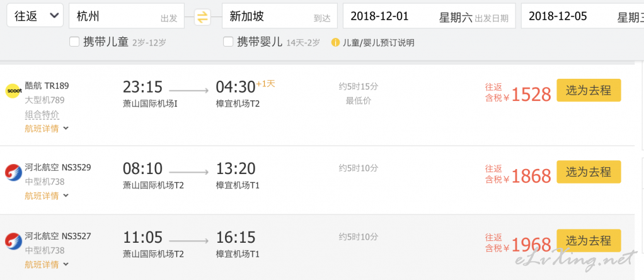Image resolution: width=644 pixels, height=280 pixels.
Task: Click Hebei Airlines logo for NS3527
Action: tap(13, 242)
